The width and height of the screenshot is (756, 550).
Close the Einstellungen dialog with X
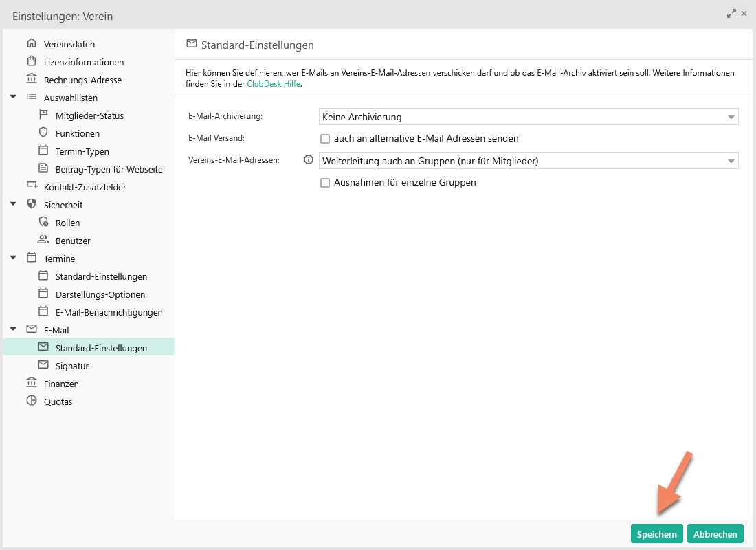pos(744,14)
